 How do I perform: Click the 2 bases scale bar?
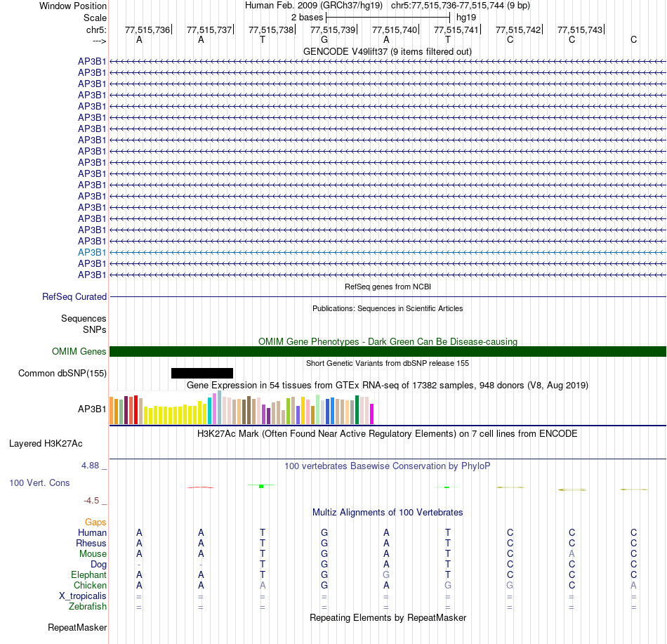[x=388, y=18]
